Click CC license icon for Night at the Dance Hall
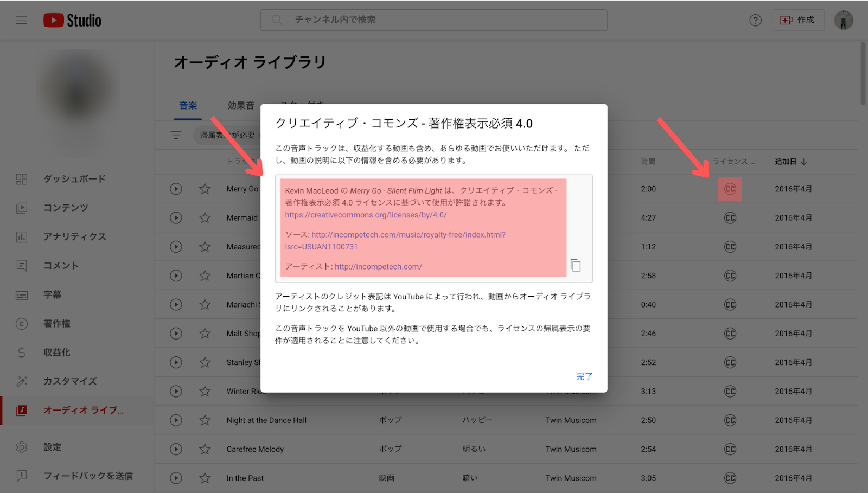 pos(730,420)
